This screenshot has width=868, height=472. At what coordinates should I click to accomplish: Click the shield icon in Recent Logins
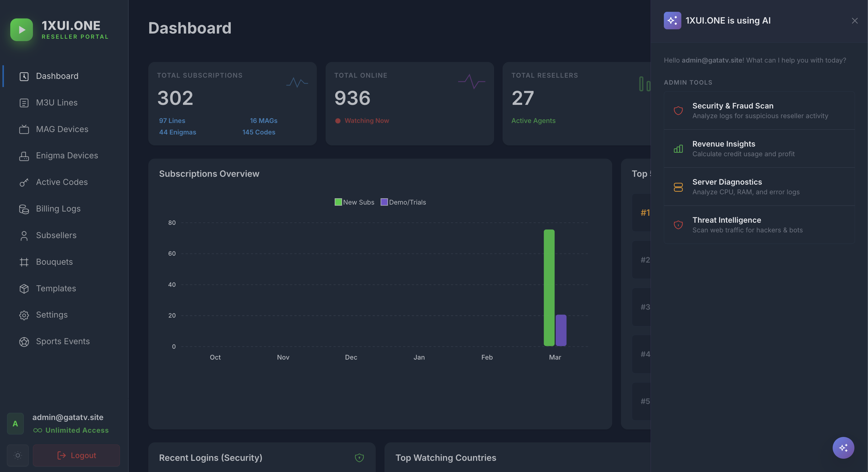pos(359,457)
